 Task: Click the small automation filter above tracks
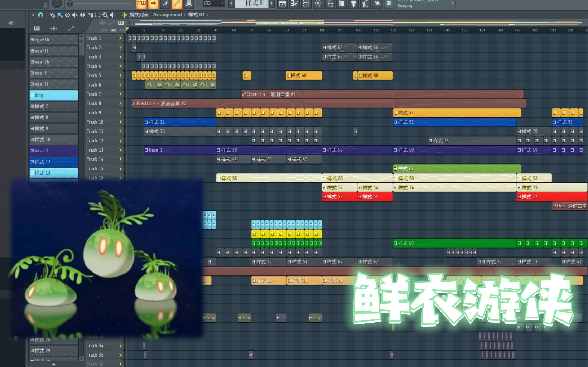112,23
